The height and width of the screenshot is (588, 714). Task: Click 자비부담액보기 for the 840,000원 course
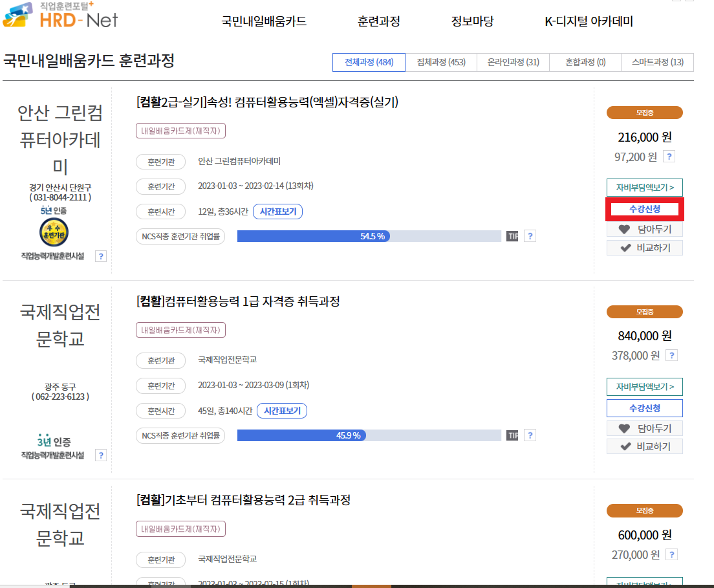[644, 387]
